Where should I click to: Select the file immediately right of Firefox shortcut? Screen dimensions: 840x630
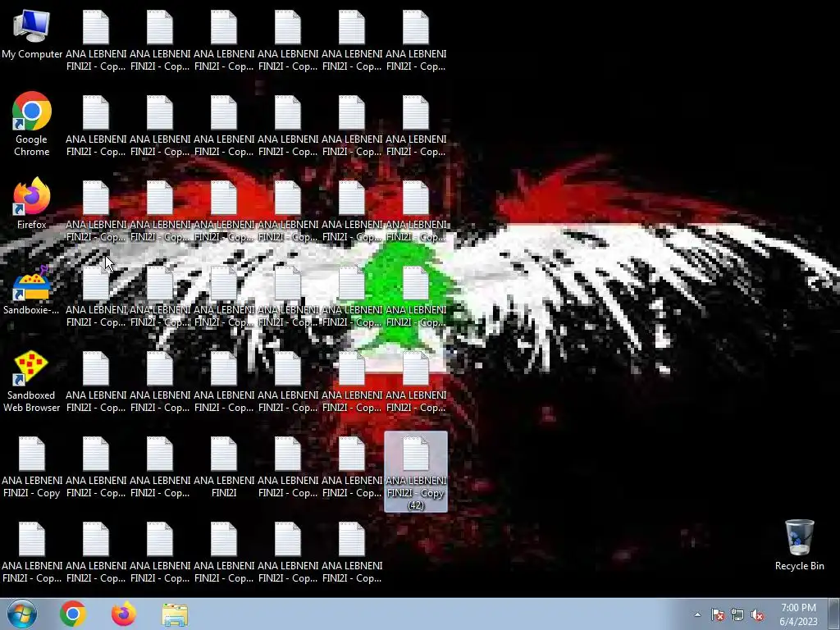96,211
